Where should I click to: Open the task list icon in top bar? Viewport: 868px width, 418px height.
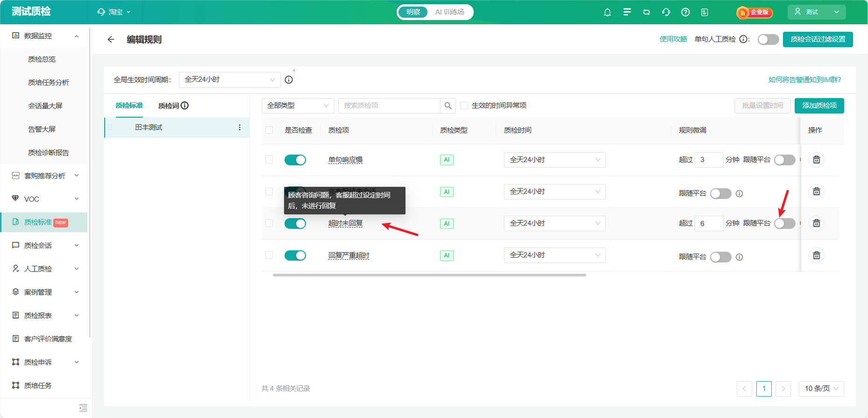pyautogui.click(x=627, y=12)
